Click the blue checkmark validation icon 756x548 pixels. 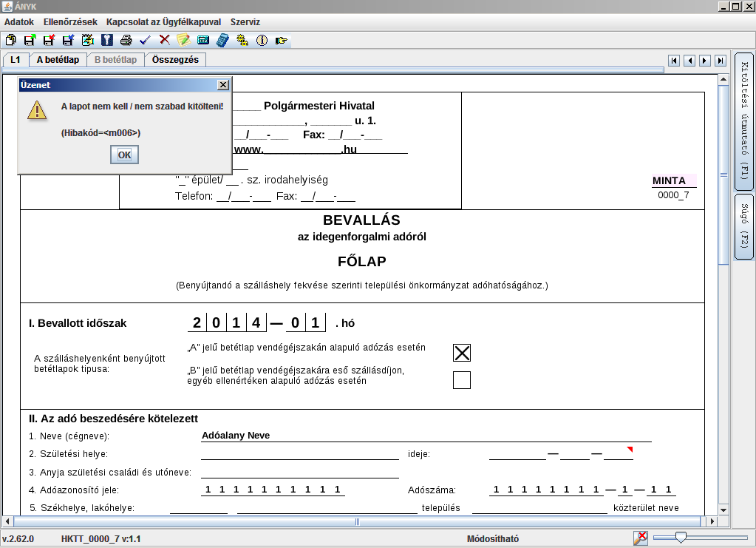point(145,40)
